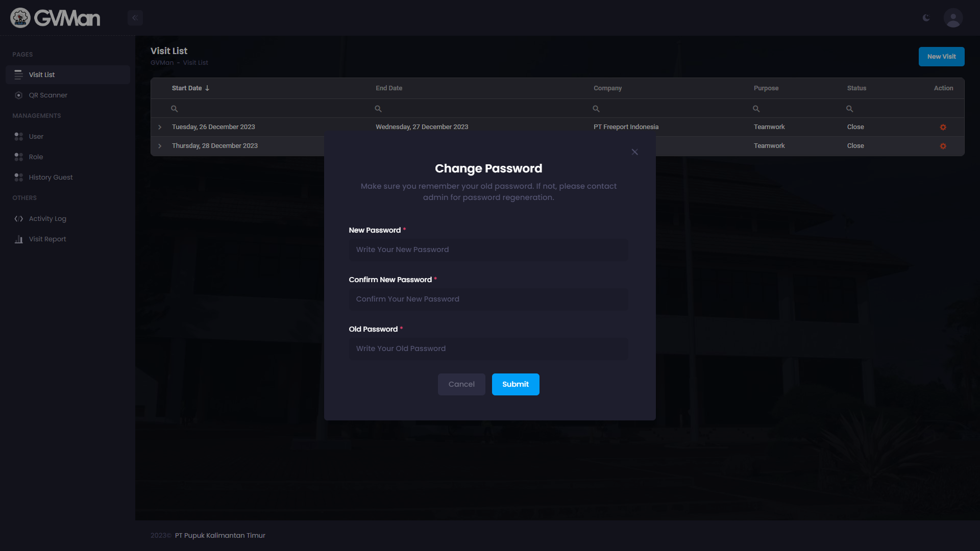Sort by Status column header

856,88
